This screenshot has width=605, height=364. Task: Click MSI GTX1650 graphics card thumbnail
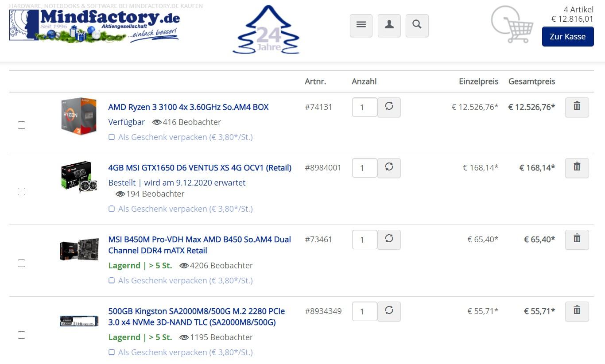pos(79,177)
